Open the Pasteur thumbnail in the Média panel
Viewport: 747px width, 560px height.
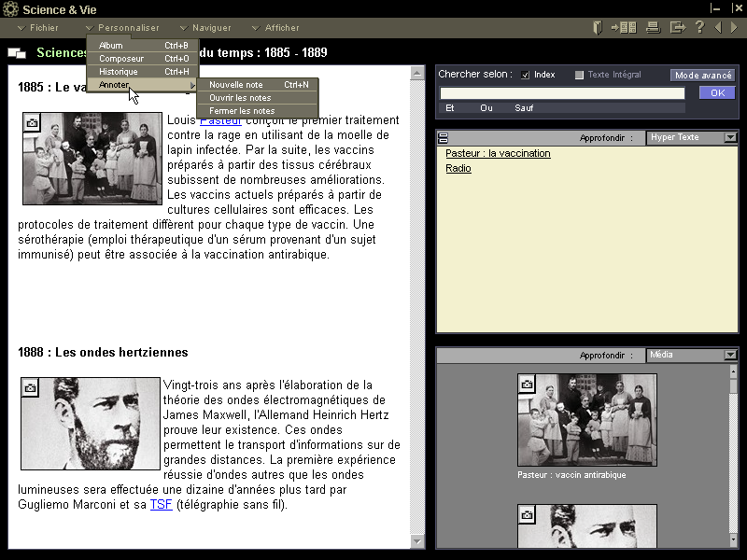587,419
